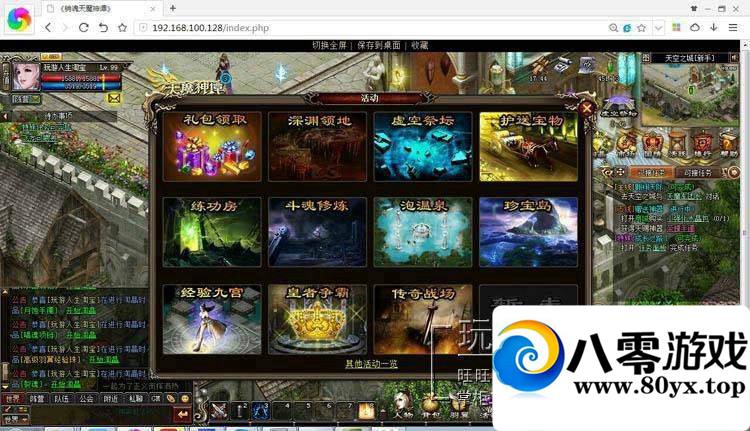
Task: Click the address bar with 192.168.100.128/index.php
Action: coord(373,28)
